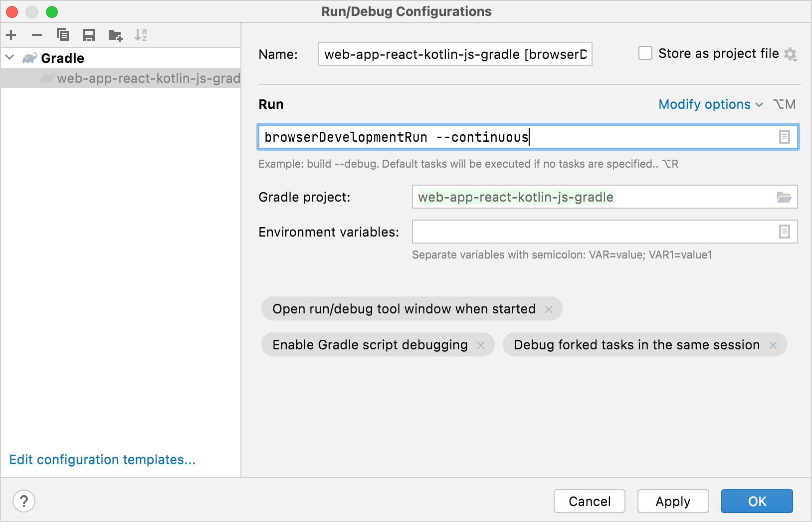Remove the Debug forked tasks option
This screenshot has height=522, width=812.
(774, 344)
